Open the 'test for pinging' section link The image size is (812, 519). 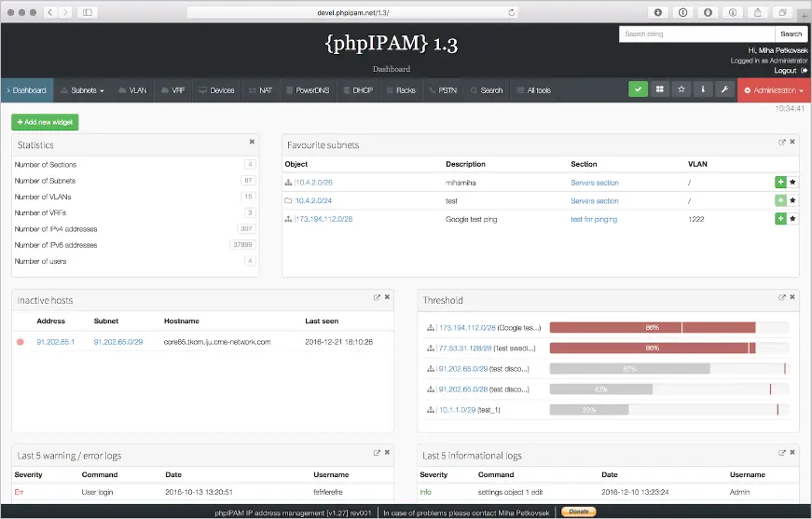click(594, 219)
